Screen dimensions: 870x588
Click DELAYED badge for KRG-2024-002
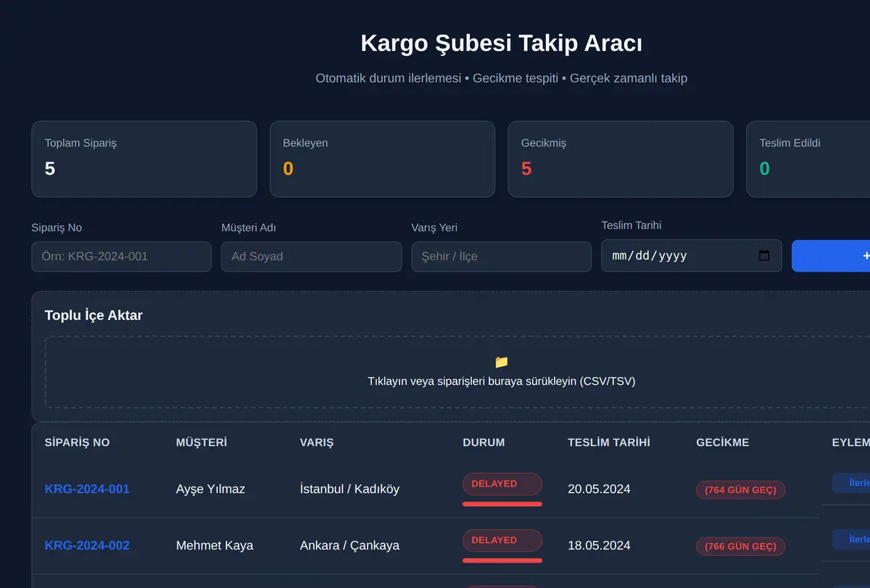coord(502,540)
